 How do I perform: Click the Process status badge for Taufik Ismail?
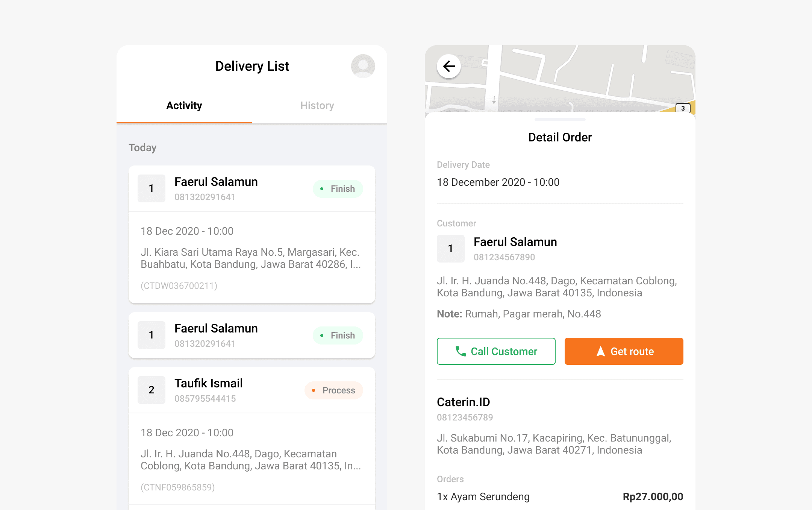334,390
